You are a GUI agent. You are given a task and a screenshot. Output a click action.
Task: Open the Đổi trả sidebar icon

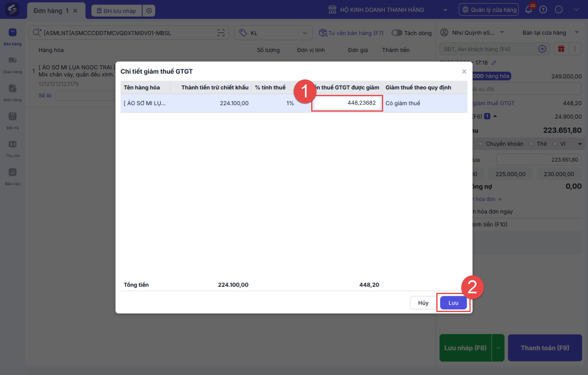[x=13, y=116]
